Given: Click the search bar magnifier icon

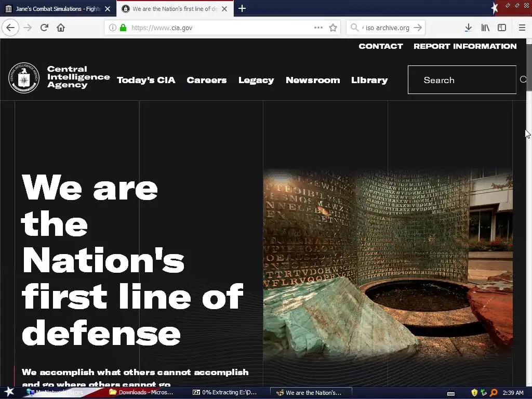Looking at the screenshot, I should [354, 28].
